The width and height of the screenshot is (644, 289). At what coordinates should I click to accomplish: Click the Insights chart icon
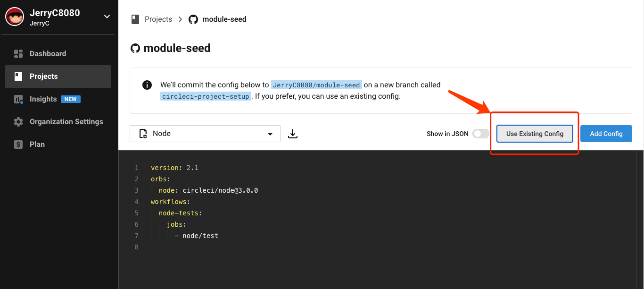pos(18,99)
